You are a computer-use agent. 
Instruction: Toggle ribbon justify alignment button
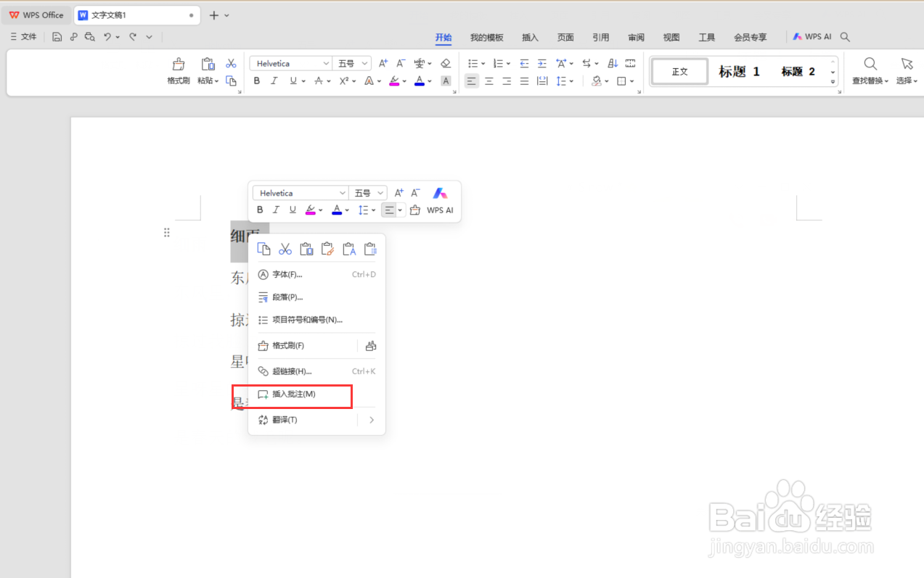(x=524, y=81)
